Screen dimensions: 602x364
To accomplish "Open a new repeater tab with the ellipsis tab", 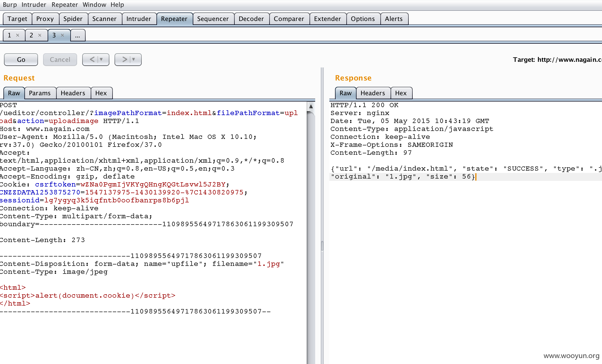I will (78, 35).
